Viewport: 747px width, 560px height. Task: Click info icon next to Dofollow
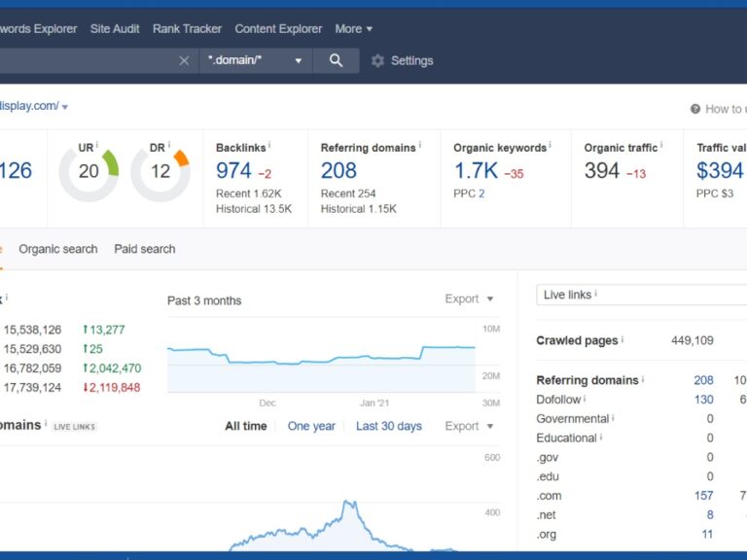click(x=585, y=398)
